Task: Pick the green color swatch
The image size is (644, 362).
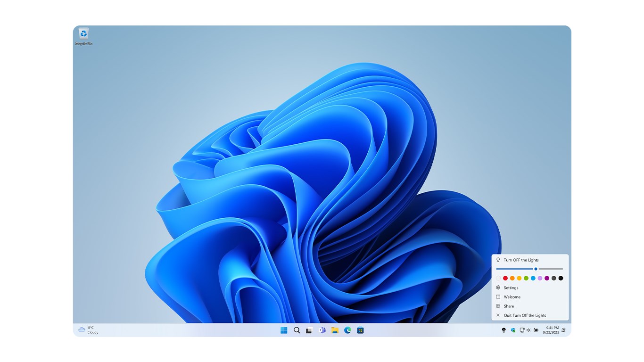Action: [526, 278]
